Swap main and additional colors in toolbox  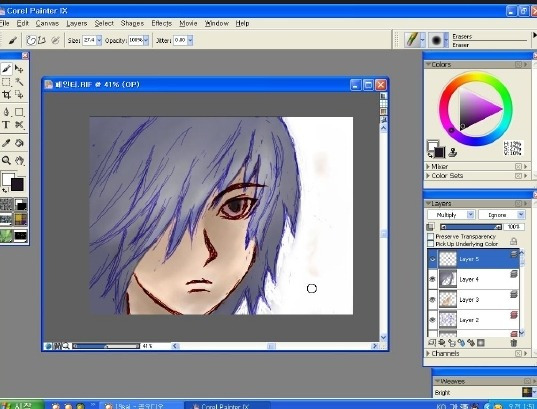click(5, 189)
